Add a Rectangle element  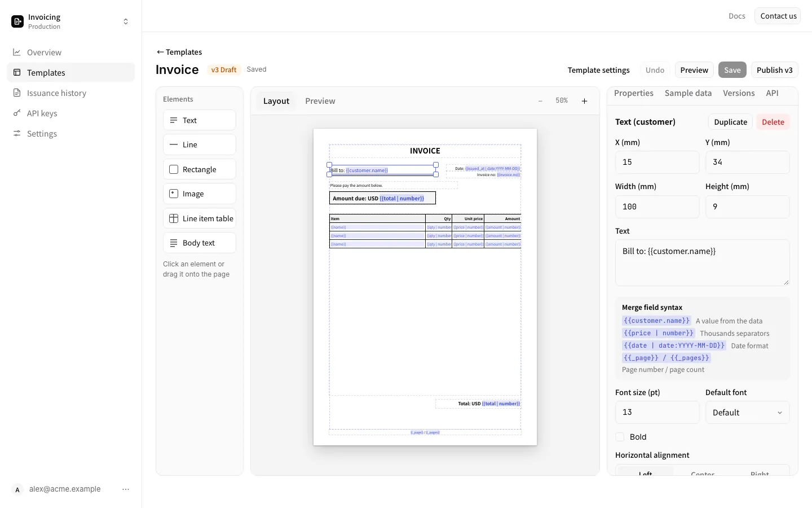click(200, 169)
